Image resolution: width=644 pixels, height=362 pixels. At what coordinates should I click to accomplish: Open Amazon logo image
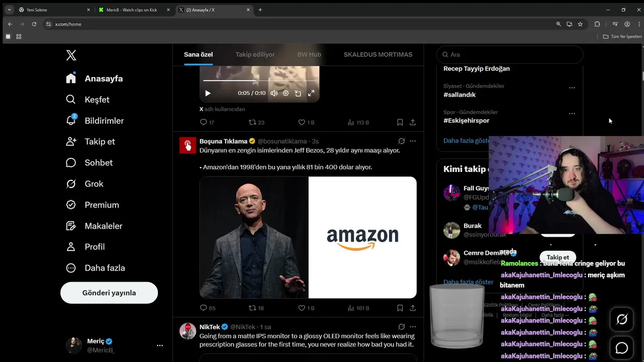point(363,237)
